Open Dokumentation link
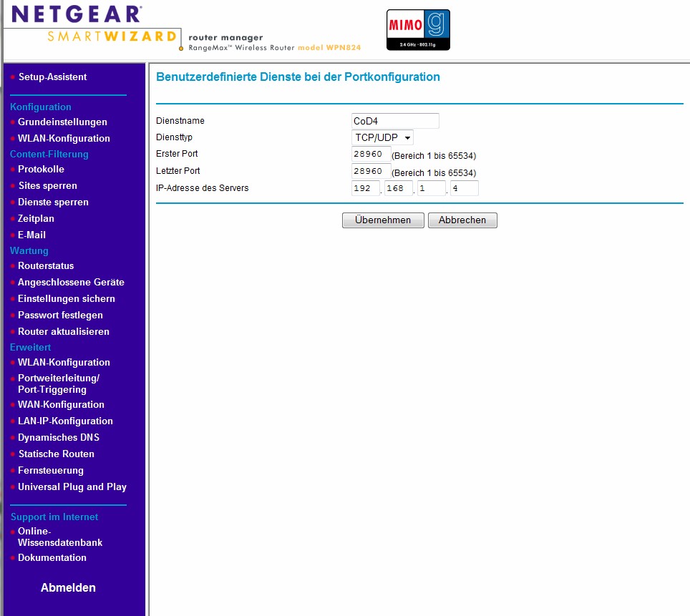 pos(52,557)
